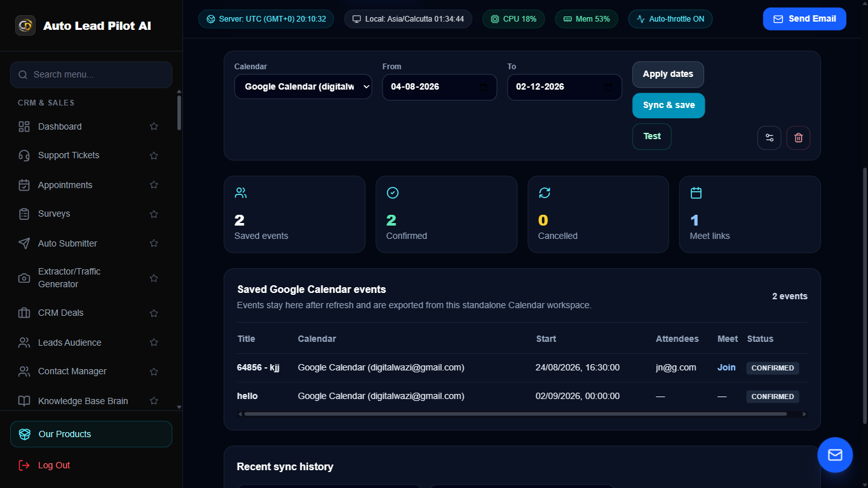
Task: Click the Attendees column header
Action: point(677,339)
